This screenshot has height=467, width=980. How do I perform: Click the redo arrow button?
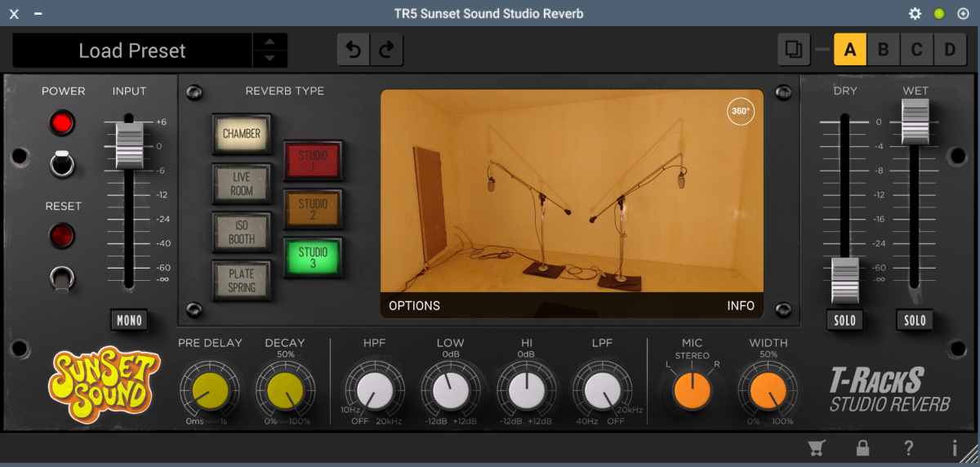(386, 50)
